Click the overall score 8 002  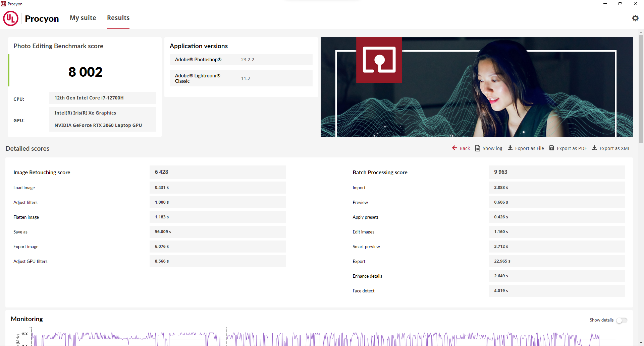(85, 72)
